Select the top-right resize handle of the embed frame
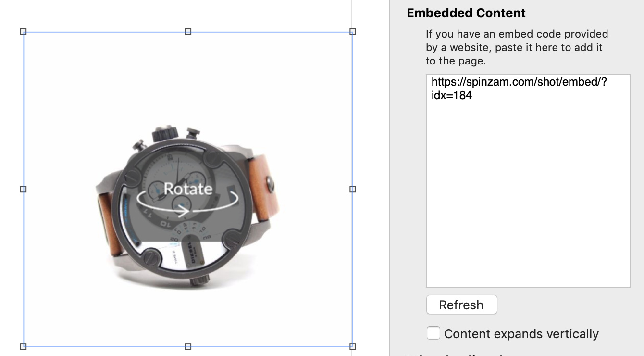Screen dimensions: 644x356 [x=353, y=32]
